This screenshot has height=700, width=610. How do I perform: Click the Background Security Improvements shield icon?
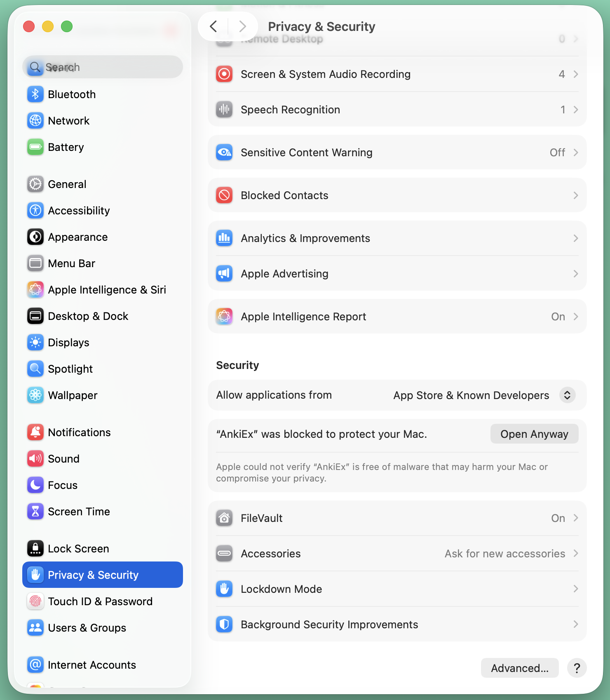224,625
